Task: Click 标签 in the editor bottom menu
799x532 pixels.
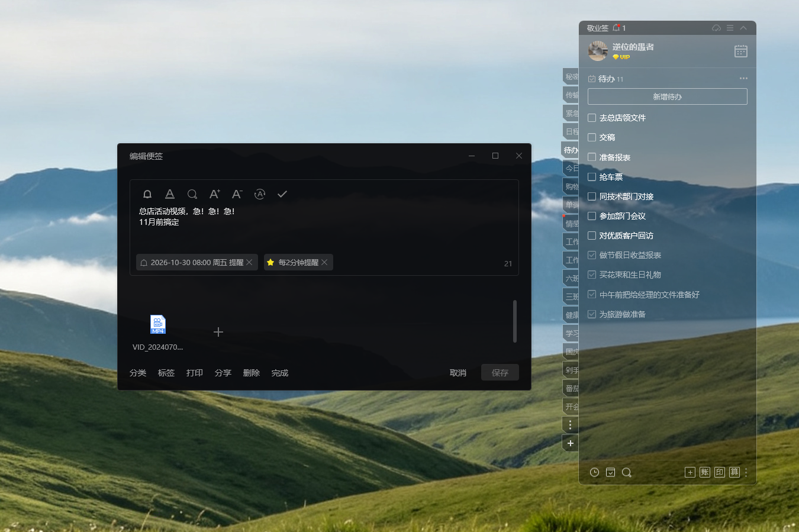Action: click(166, 373)
